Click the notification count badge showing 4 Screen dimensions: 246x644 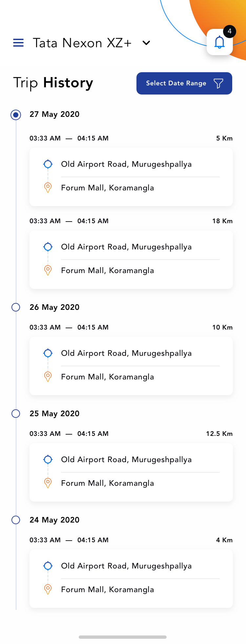(x=230, y=32)
